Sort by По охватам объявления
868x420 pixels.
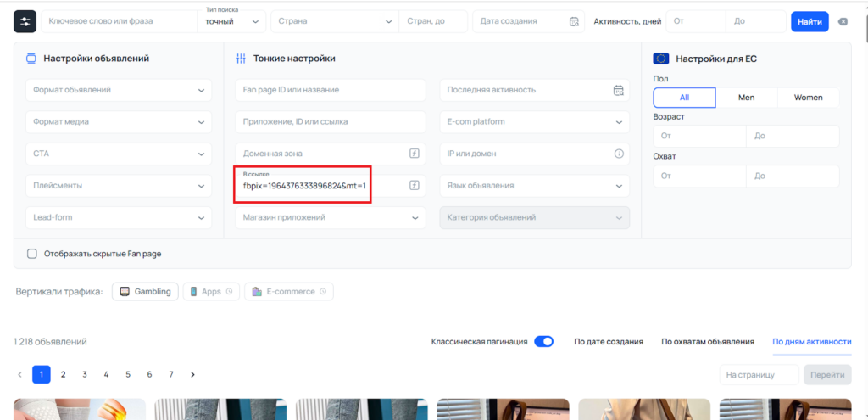coord(708,342)
